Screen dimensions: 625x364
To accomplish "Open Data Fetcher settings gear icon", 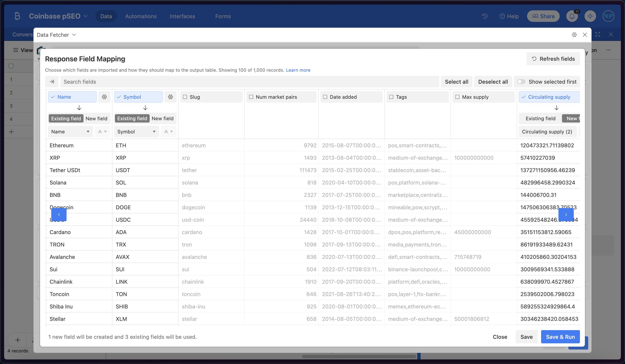I will tap(574, 35).
